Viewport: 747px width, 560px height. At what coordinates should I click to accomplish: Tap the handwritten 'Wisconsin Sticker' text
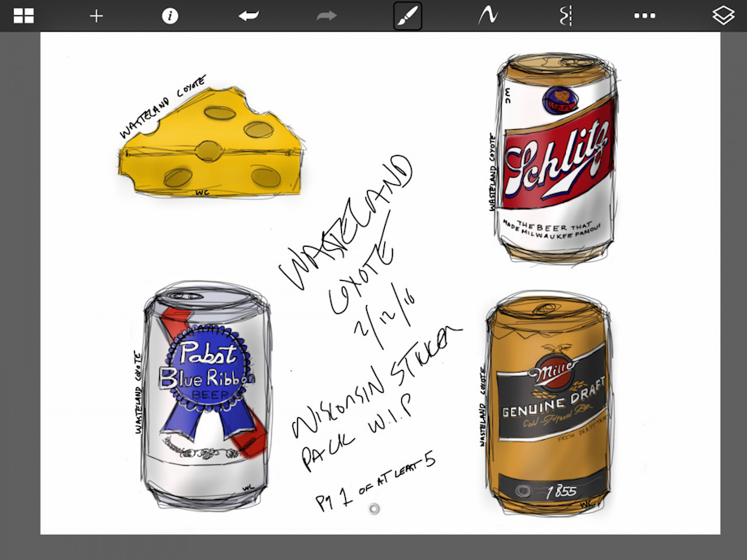tap(377, 381)
